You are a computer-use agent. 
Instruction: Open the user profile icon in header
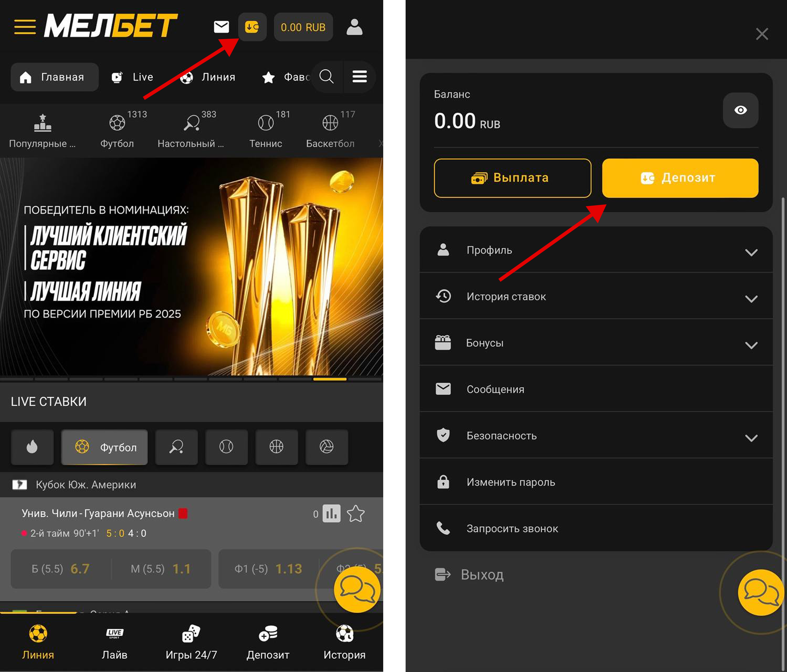(x=354, y=27)
